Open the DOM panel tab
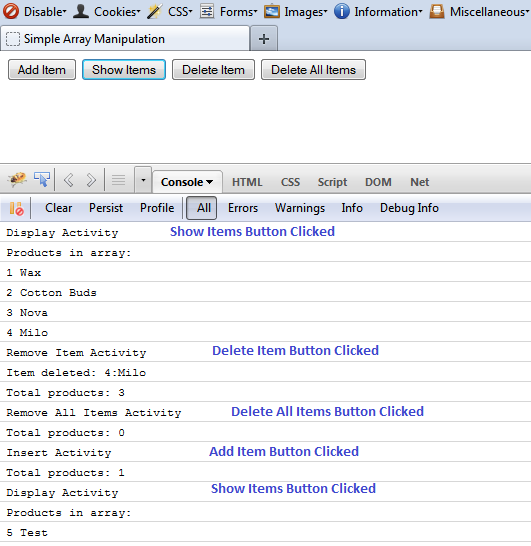 click(378, 182)
